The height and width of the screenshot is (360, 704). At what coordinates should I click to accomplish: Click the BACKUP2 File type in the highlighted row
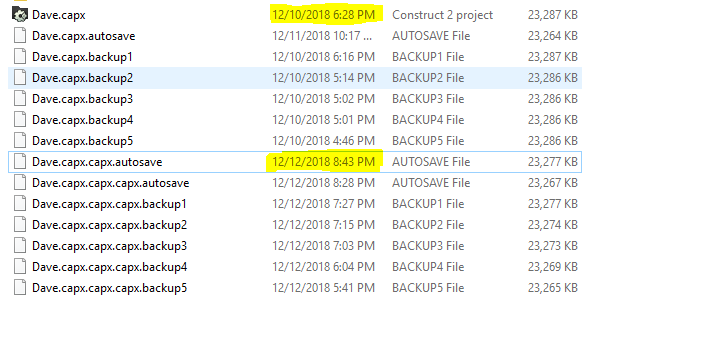point(428,78)
